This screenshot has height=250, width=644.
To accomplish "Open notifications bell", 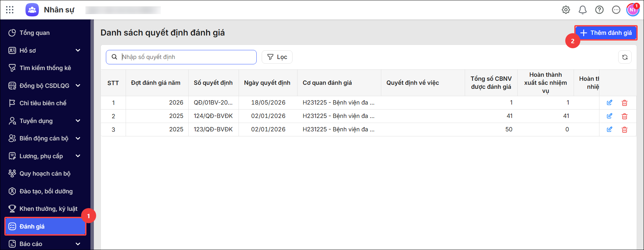I will point(583,10).
